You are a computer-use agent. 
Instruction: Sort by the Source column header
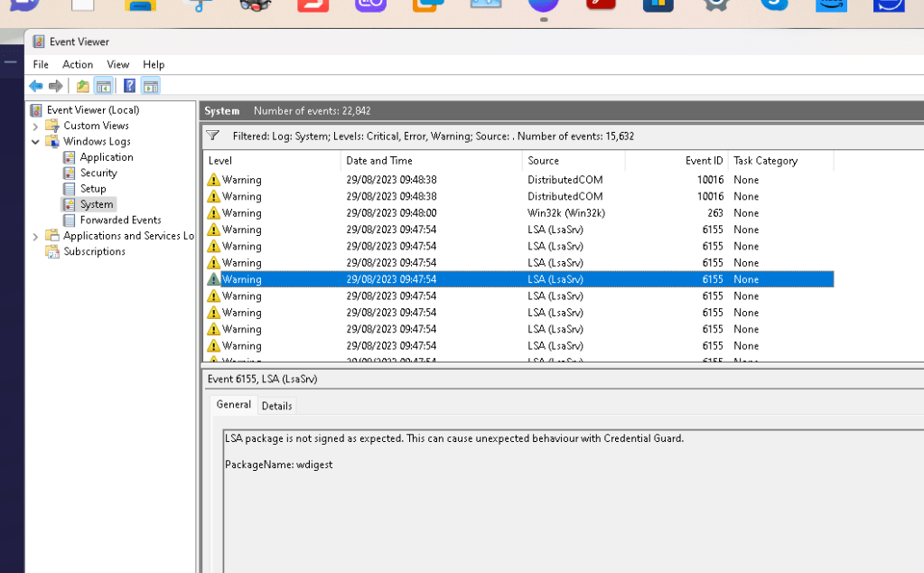coord(574,160)
